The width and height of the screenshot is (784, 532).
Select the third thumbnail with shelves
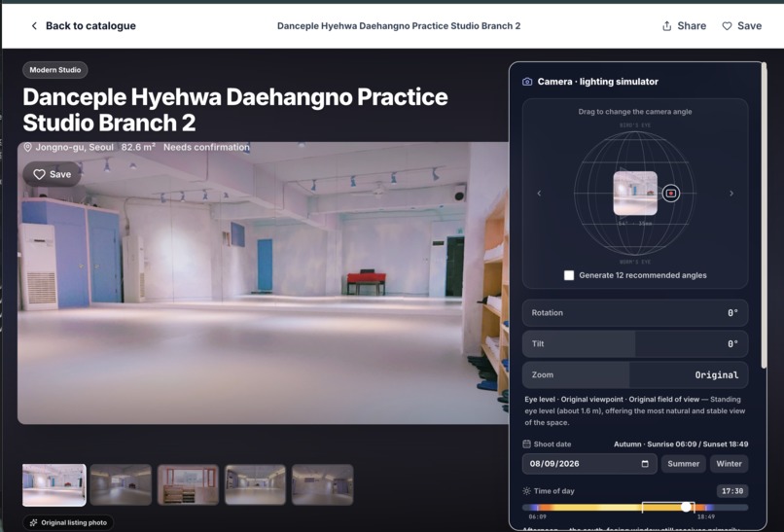click(x=188, y=485)
